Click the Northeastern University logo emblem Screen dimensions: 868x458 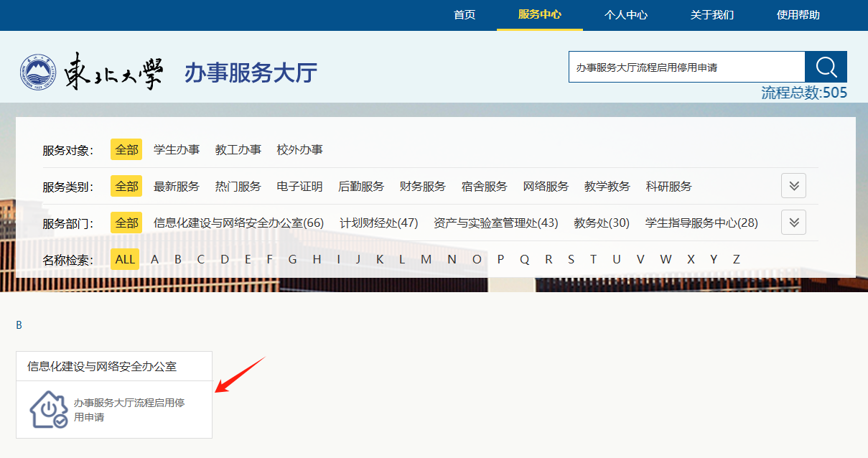pyautogui.click(x=37, y=72)
